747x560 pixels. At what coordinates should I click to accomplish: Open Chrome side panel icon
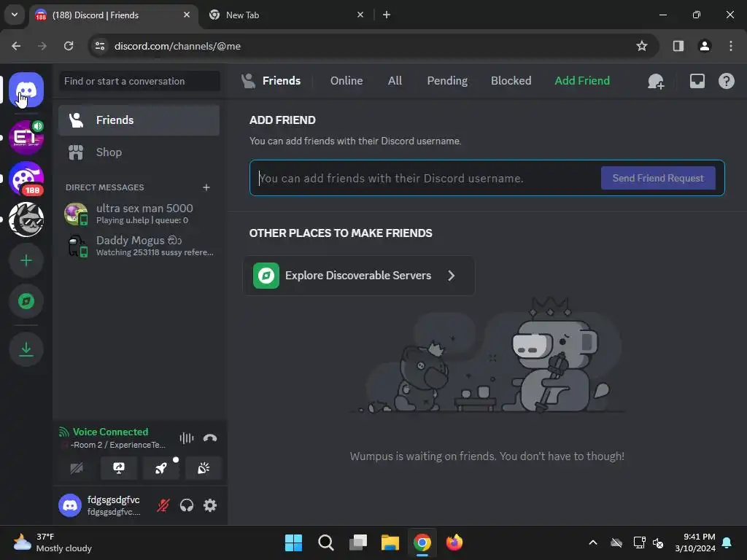[678, 46]
